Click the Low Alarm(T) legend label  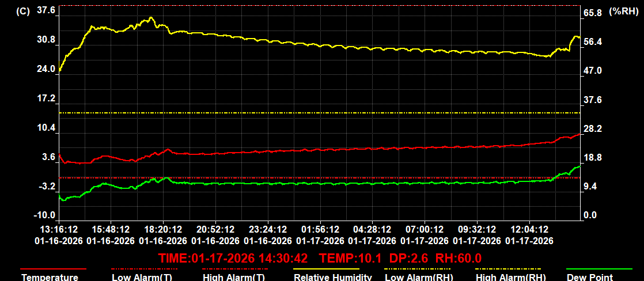tap(141, 277)
